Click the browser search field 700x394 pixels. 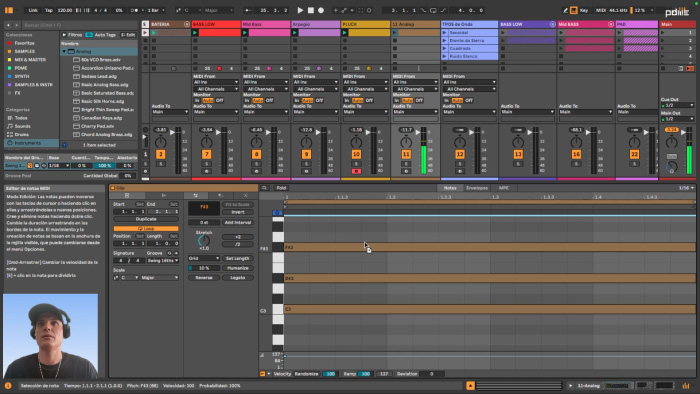click(x=79, y=25)
